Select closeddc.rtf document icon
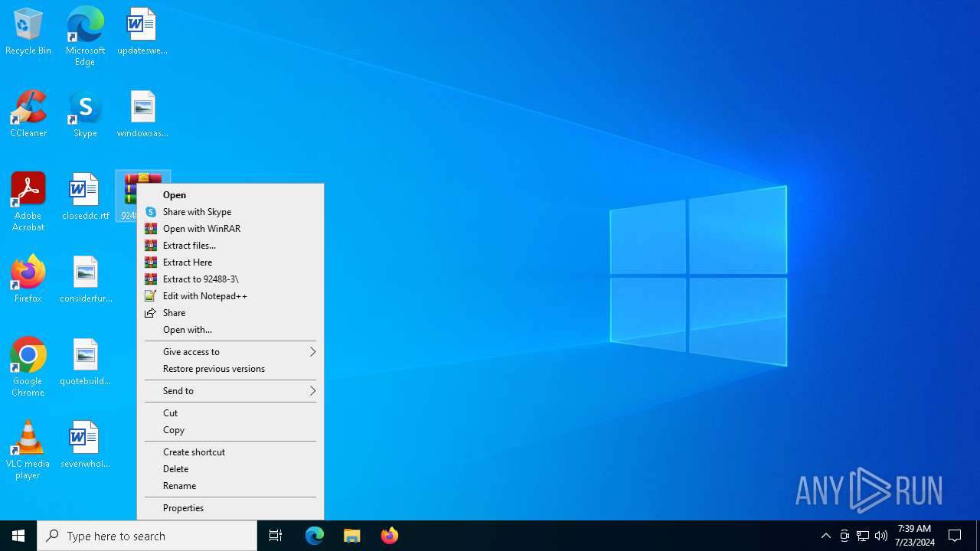 (85, 197)
